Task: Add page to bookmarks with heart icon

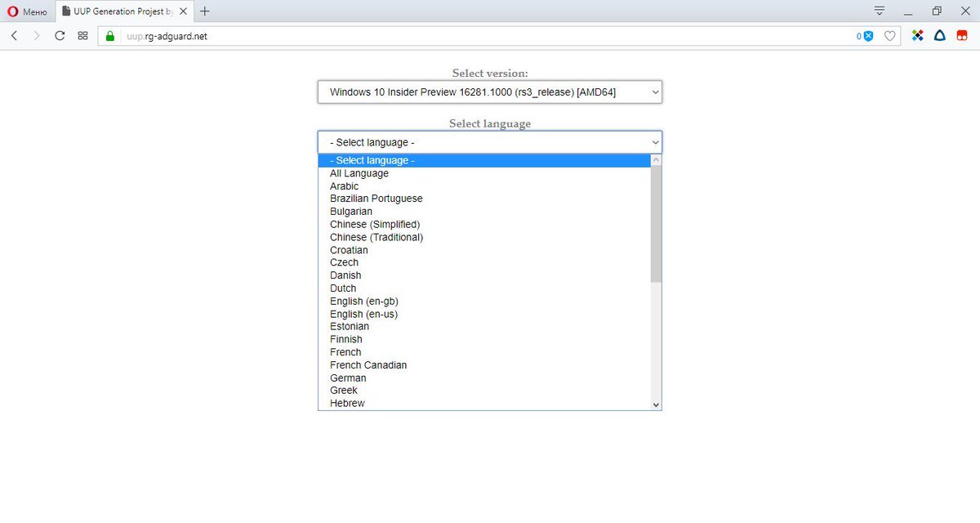Action: tap(890, 36)
